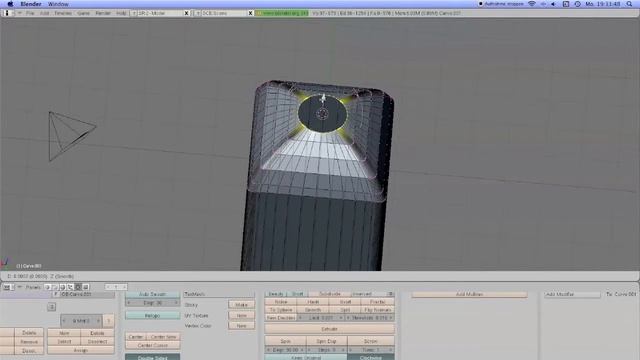
Task: Toggle the Retopo button
Action: 152,316
